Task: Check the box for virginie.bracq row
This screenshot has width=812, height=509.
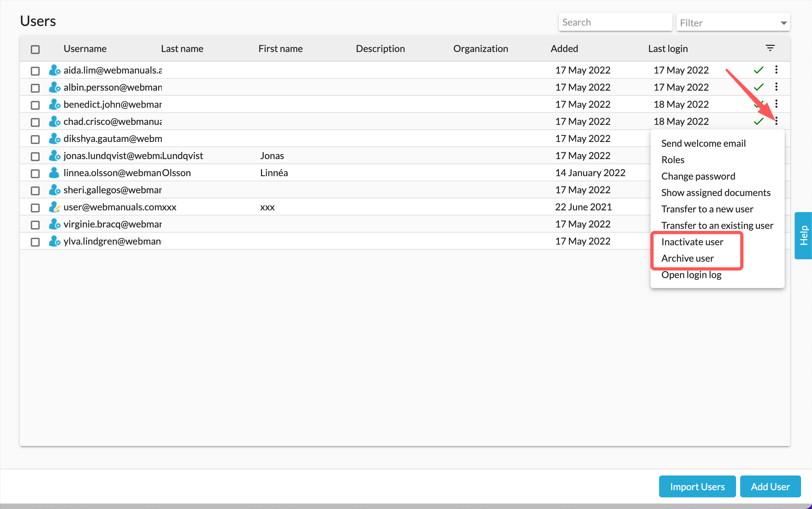Action: click(x=35, y=225)
